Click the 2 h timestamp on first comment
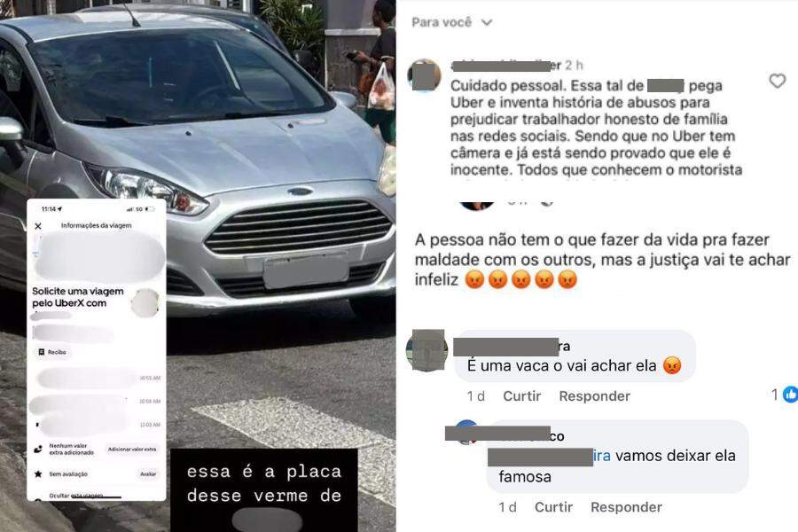The height and width of the screenshot is (532, 798). tap(574, 65)
